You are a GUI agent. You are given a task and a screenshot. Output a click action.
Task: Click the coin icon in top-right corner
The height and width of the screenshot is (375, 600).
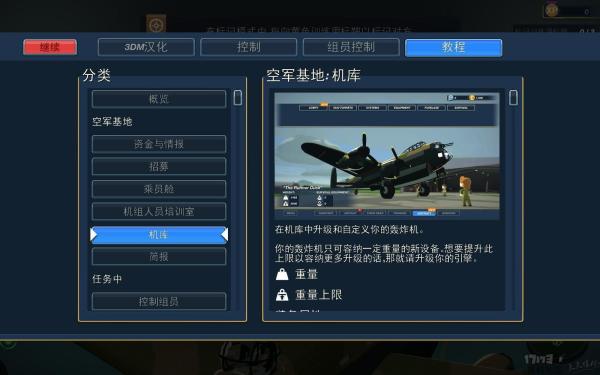[x=551, y=10]
